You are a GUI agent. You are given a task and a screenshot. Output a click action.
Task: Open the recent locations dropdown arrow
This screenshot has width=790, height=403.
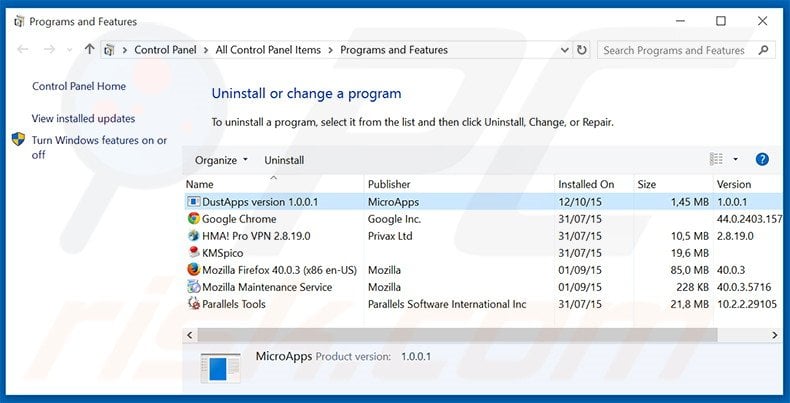(x=70, y=50)
